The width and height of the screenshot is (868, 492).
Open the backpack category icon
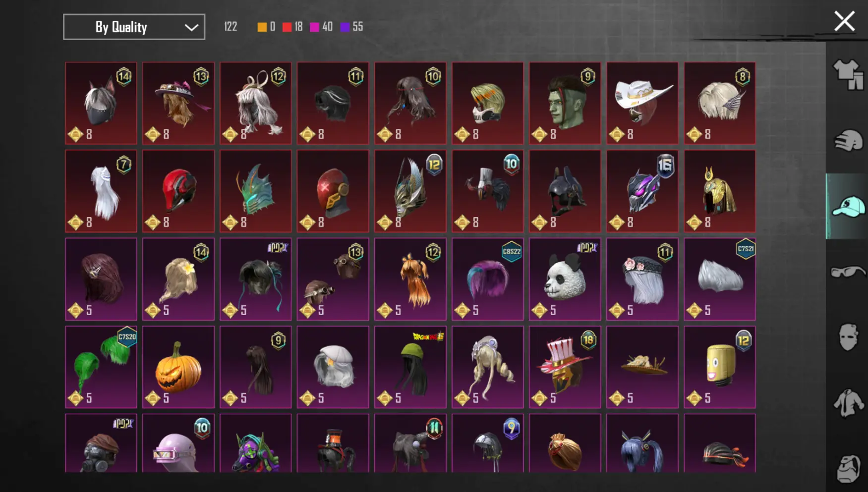pyautogui.click(x=848, y=468)
